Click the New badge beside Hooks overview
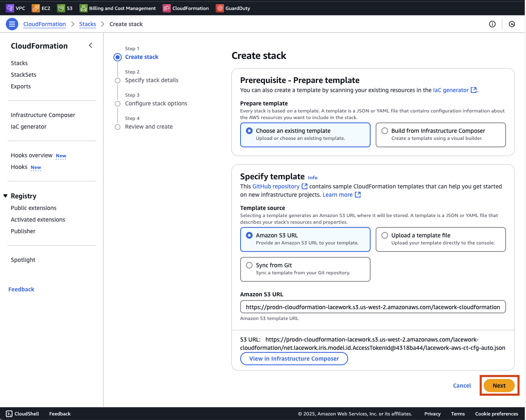This screenshot has height=420, width=526. 61,156
